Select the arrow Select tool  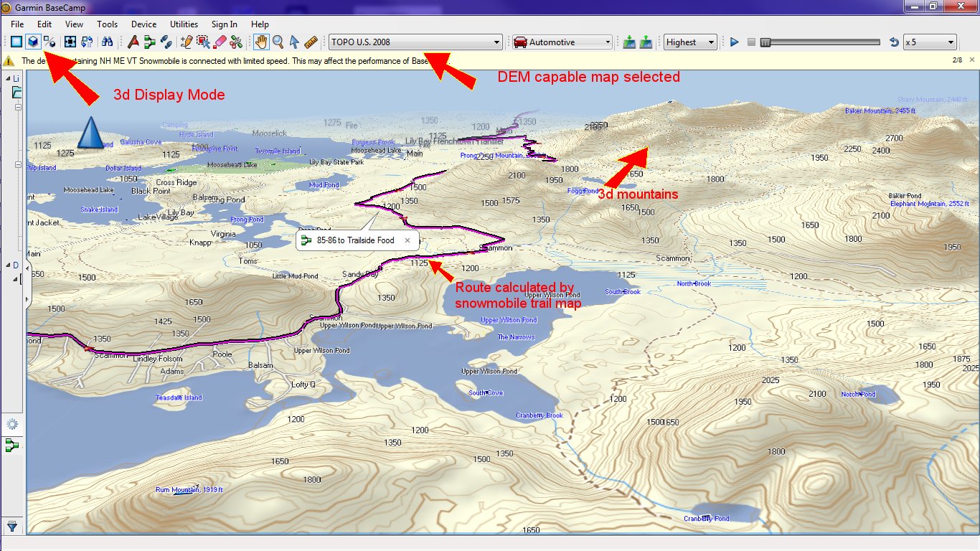tap(294, 42)
